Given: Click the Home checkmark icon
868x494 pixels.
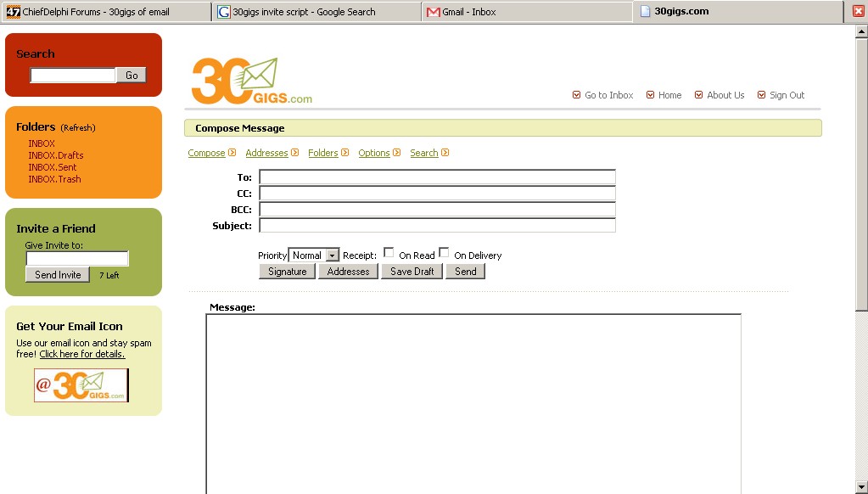Looking at the screenshot, I should click(x=651, y=95).
